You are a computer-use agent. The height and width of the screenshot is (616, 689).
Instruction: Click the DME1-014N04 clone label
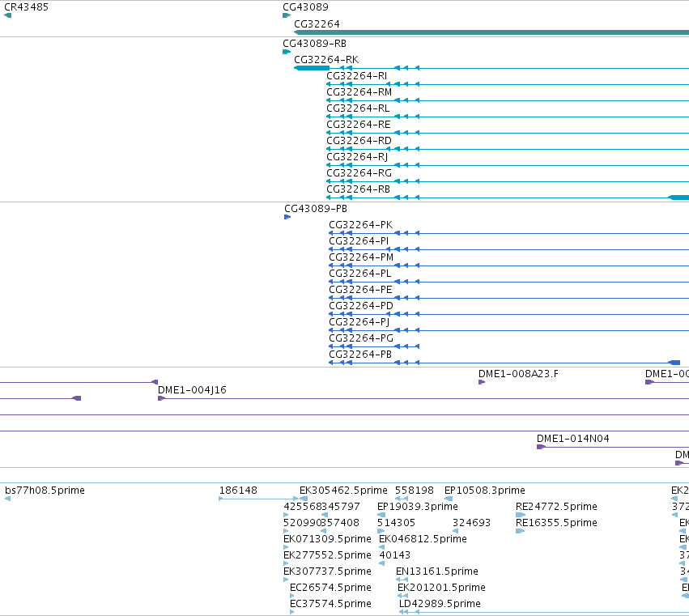[x=573, y=439]
